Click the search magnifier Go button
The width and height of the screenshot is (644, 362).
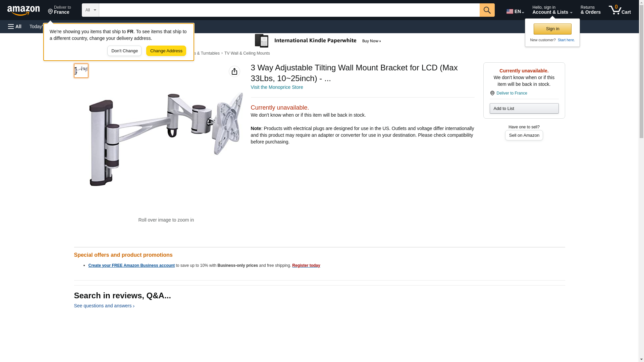[487, 10]
